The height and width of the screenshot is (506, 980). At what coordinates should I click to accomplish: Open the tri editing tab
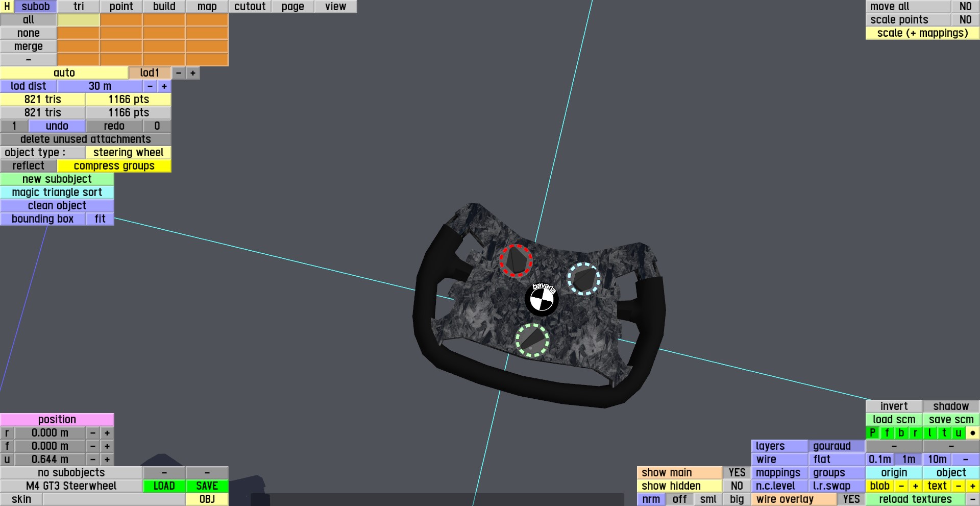tap(79, 7)
